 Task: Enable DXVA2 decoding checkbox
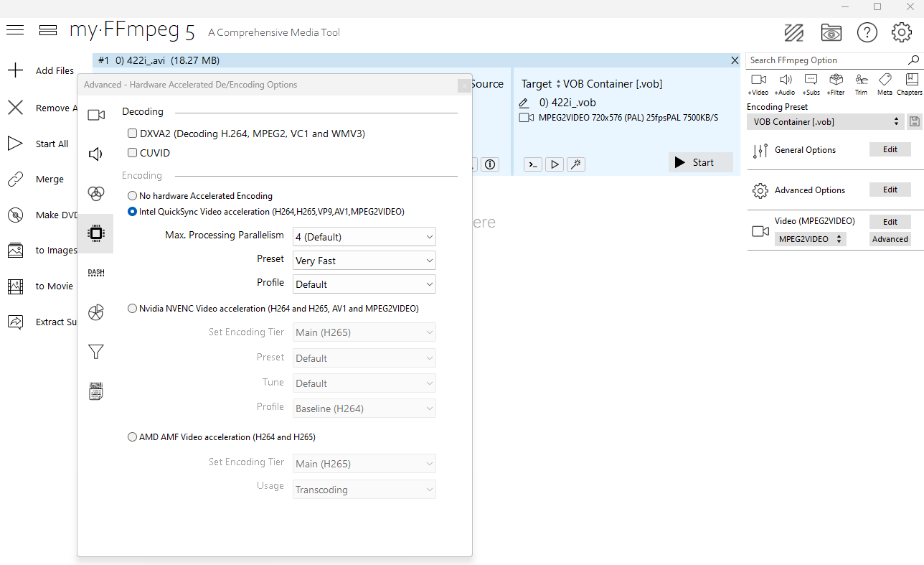132,134
